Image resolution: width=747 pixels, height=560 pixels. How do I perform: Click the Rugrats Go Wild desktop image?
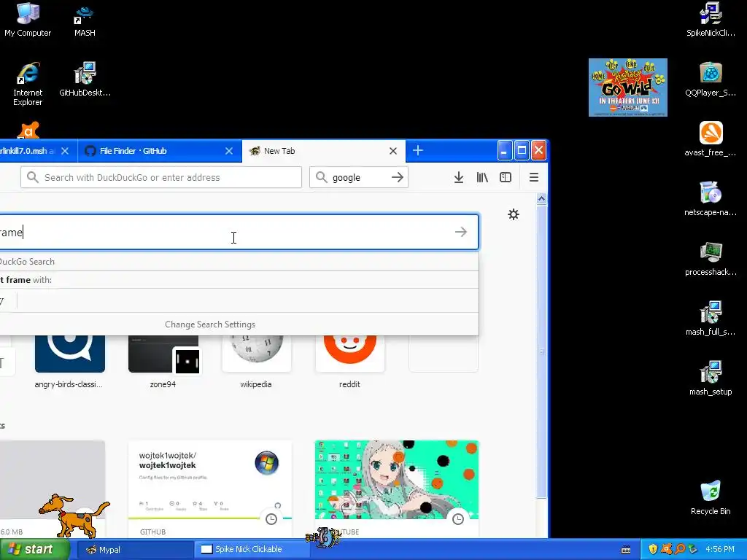(628, 87)
